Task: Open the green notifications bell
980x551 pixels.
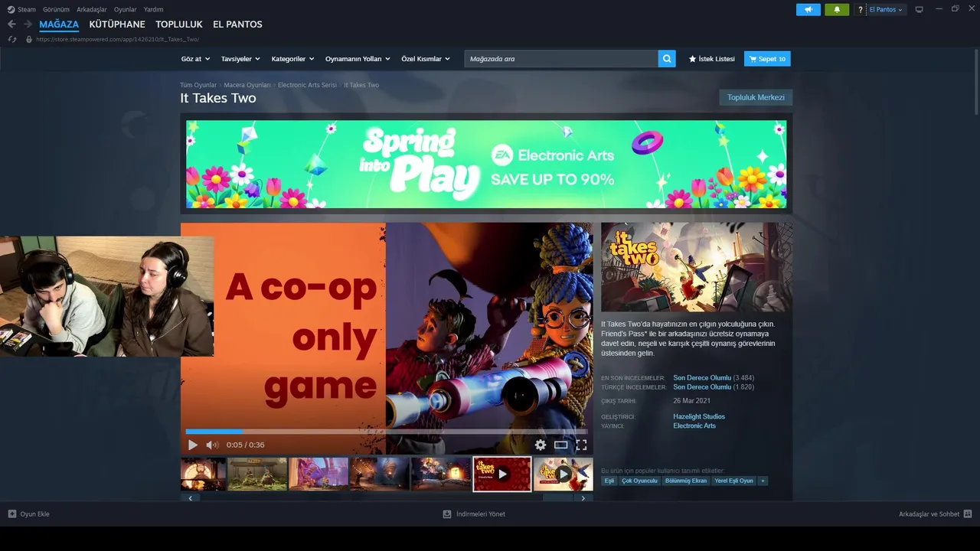Action: point(837,9)
